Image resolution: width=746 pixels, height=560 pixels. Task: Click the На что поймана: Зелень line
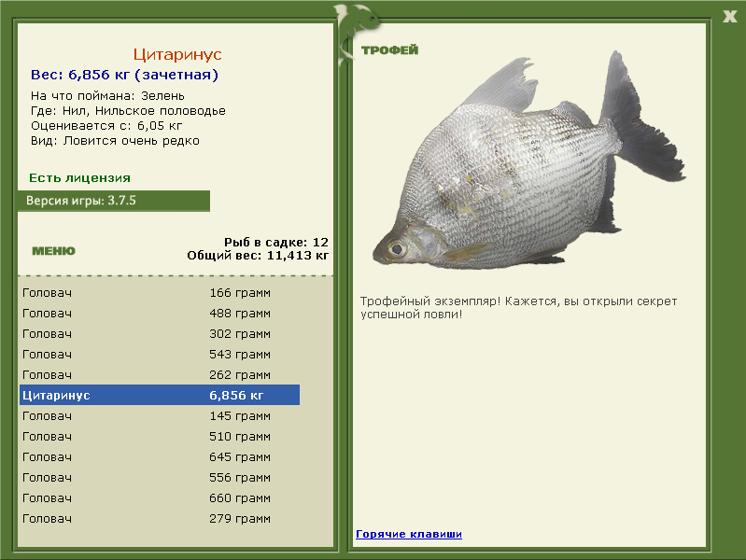pyautogui.click(x=107, y=95)
